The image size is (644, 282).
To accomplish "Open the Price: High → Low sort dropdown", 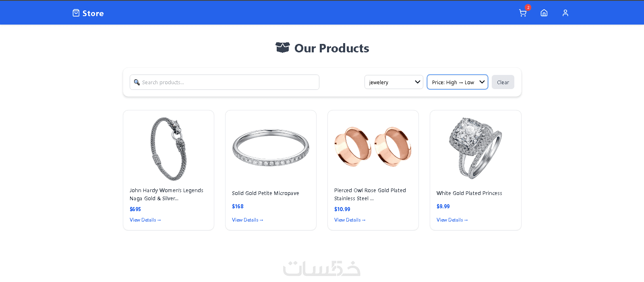I will coord(458,82).
